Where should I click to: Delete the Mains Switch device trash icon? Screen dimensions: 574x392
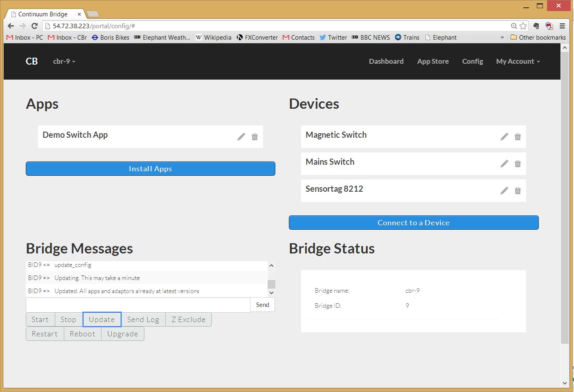518,164
